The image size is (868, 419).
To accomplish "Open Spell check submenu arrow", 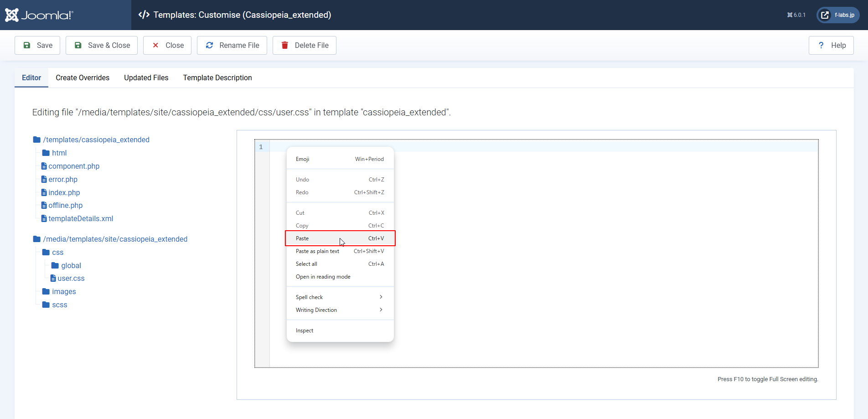I will [381, 297].
